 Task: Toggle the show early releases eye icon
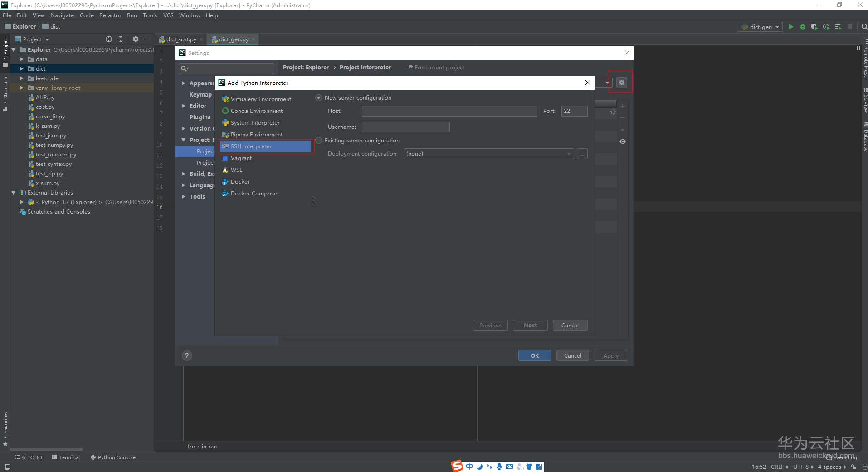click(x=623, y=141)
